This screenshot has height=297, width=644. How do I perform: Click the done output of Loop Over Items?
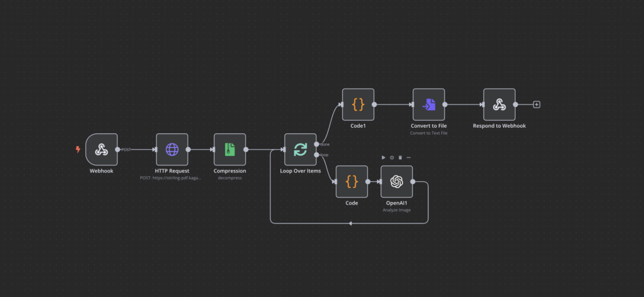click(x=316, y=144)
